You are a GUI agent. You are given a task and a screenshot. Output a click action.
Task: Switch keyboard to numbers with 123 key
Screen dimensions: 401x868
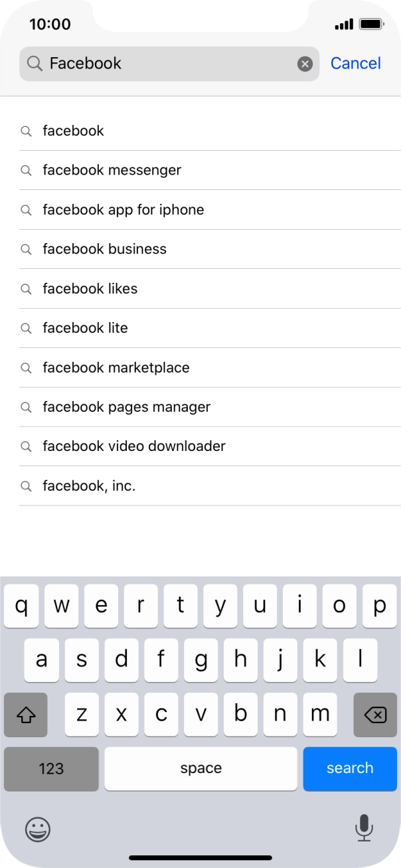tap(50, 768)
